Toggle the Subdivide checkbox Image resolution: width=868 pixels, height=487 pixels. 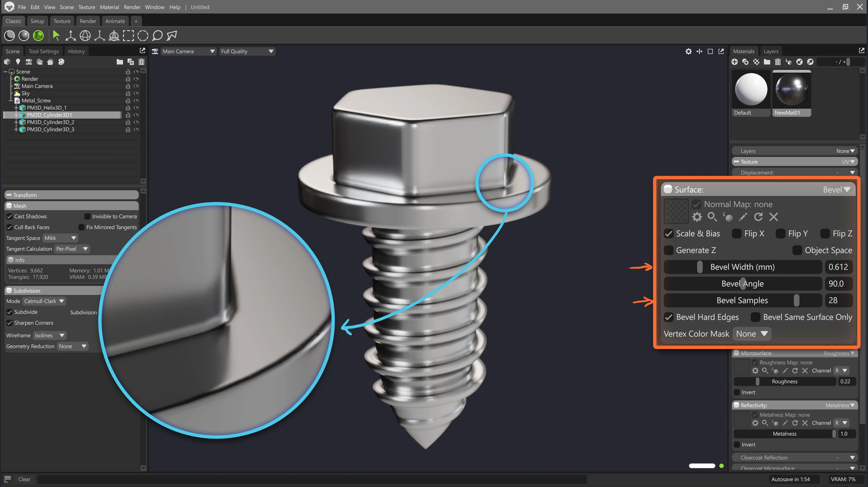click(x=9, y=312)
